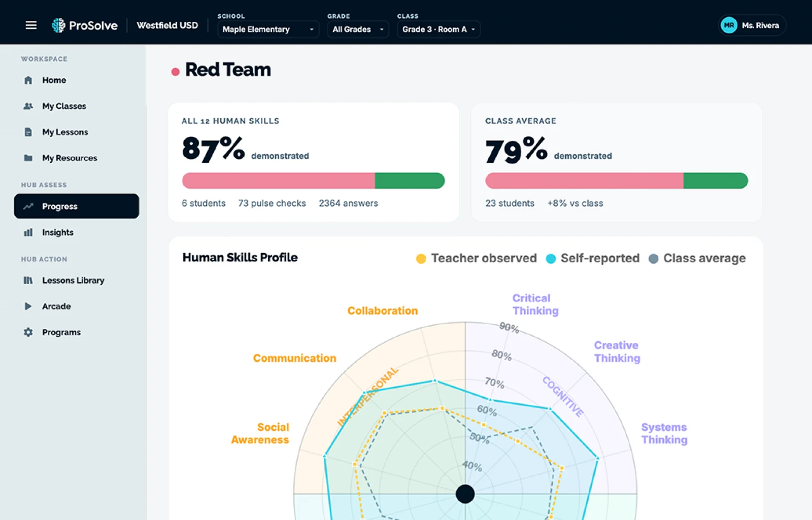Viewport: 812px width, 520px height.
Task: Open Arcade in the sidebar
Action: [77, 306]
